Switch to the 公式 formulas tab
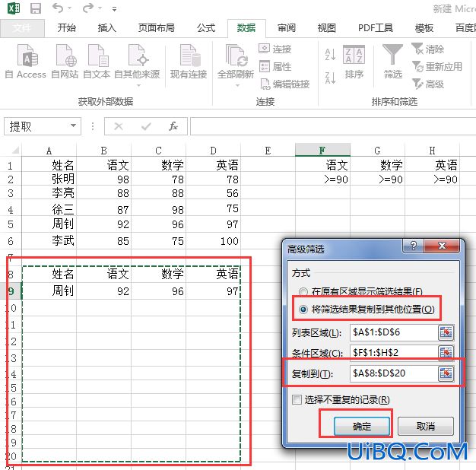Viewport: 476px width, 470px height. pos(206,28)
